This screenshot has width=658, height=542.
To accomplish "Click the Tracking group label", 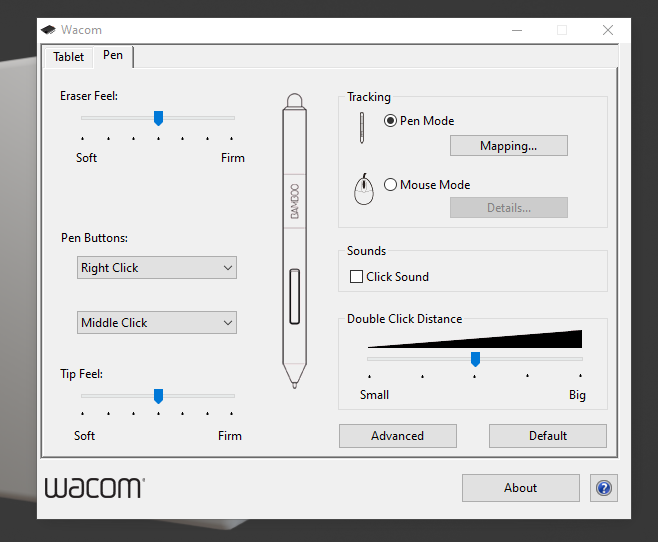I will pos(369,97).
